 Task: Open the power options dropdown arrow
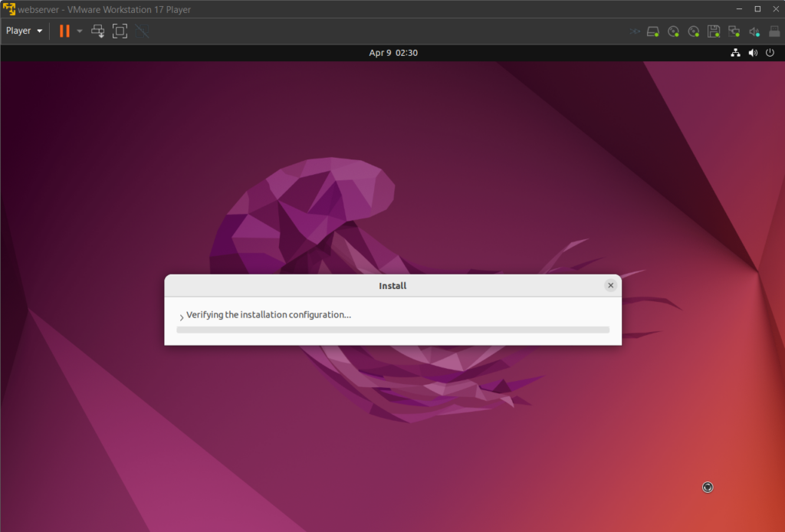coord(80,31)
